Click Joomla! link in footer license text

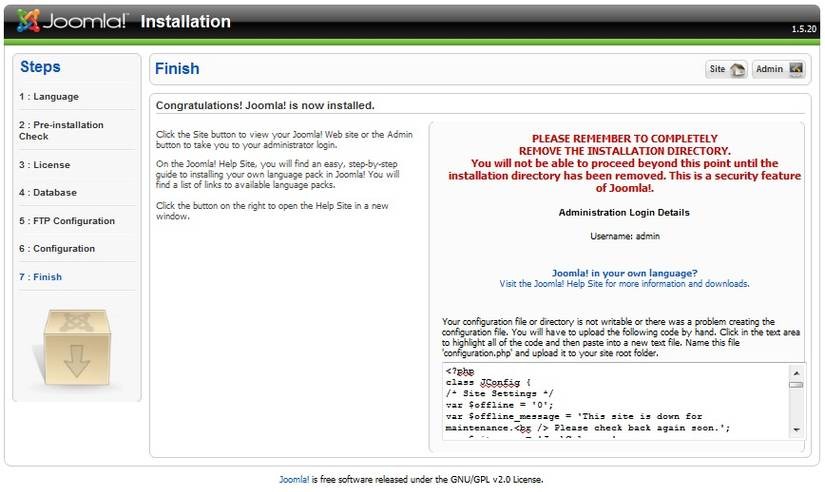294,479
